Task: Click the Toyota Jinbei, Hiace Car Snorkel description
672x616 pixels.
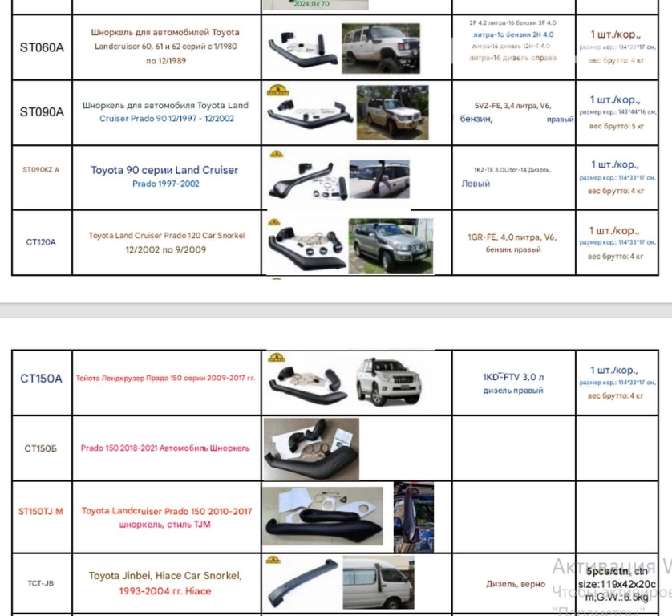Action: [x=166, y=583]
